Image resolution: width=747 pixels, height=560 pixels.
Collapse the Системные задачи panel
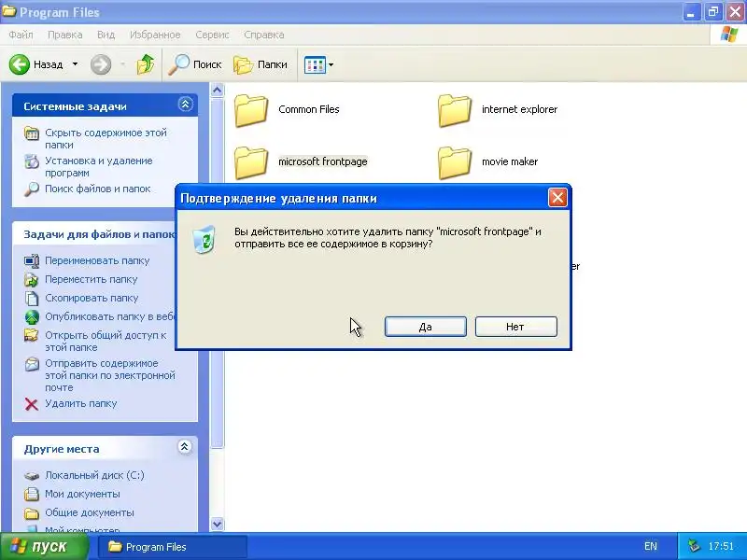[185, 105]
